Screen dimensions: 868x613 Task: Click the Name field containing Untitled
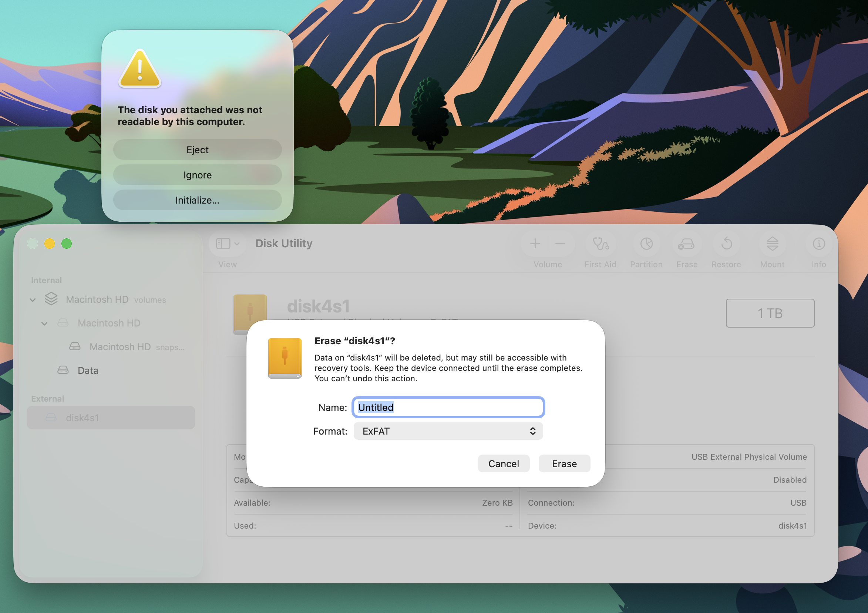(448, 407)
